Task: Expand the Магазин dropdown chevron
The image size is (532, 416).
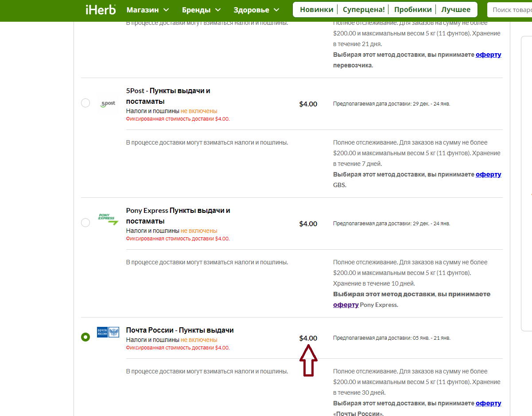Action: [166, 10]
